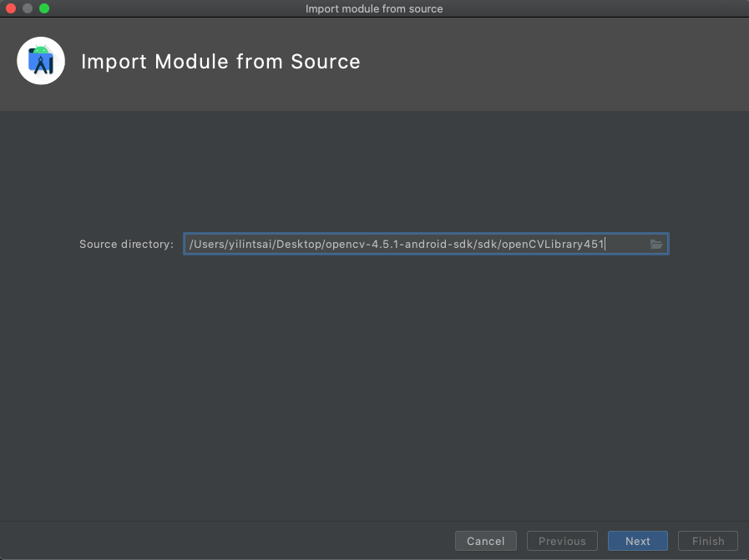
Task: Click the "Source directory:" label
Action: [x=127, y=244]
